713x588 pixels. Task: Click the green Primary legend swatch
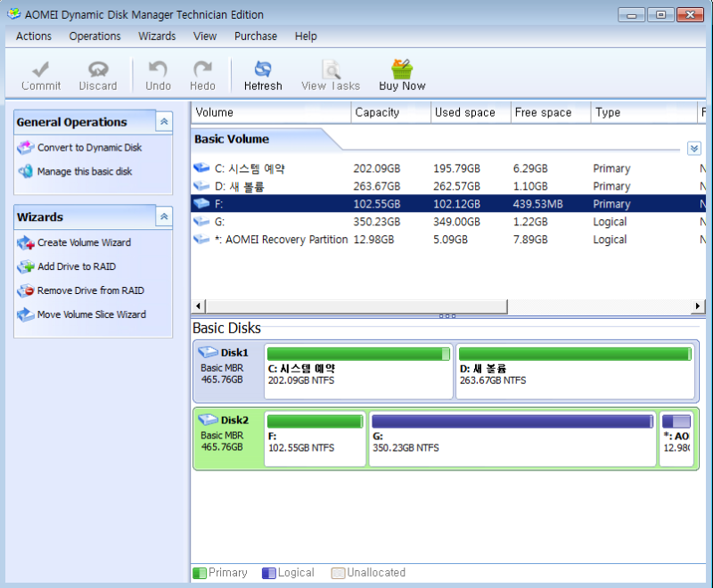coord(200,573)
